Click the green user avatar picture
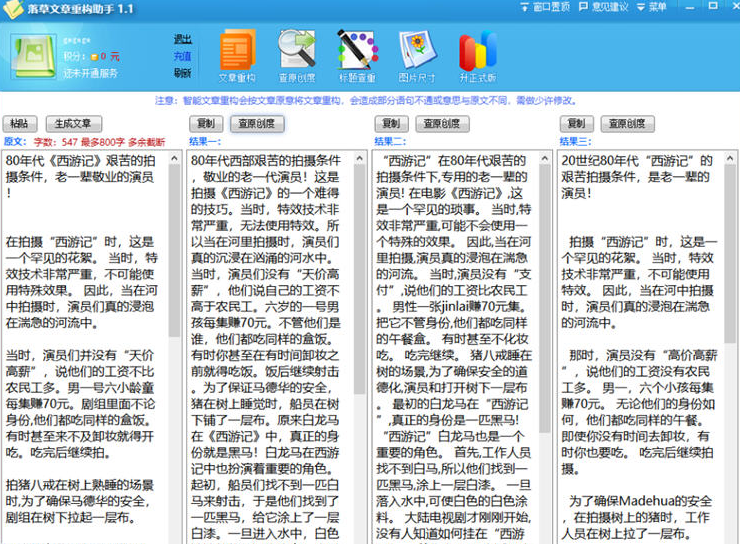Screen dimensions: 740x544 34,56
